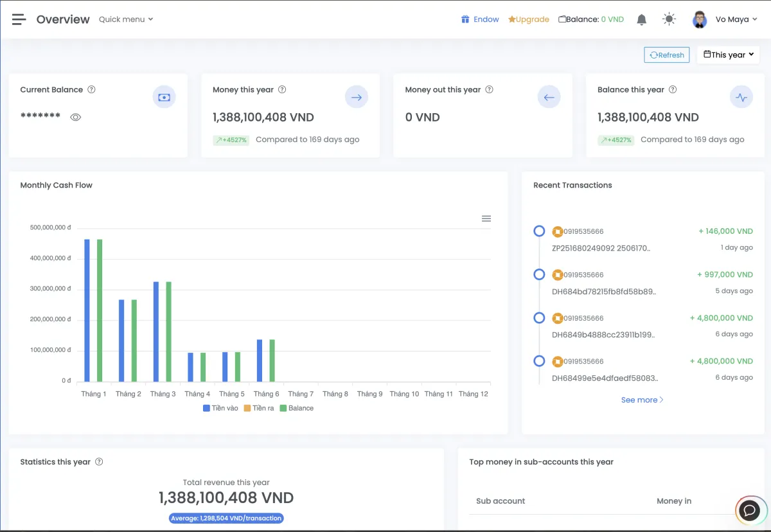The width and height of the screenshot is (771, 532).
Task: Open the This year period dropdown
Action: pos(728,55)
